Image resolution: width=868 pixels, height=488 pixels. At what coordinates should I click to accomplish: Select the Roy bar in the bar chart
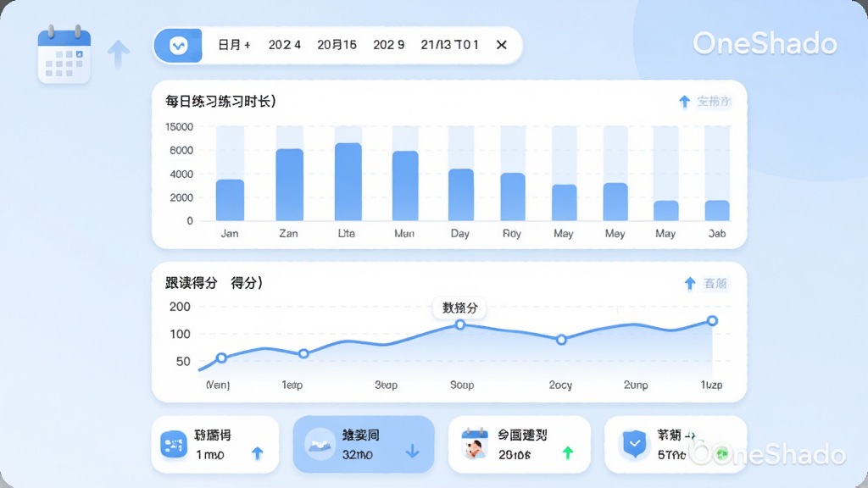coord(513,197)
